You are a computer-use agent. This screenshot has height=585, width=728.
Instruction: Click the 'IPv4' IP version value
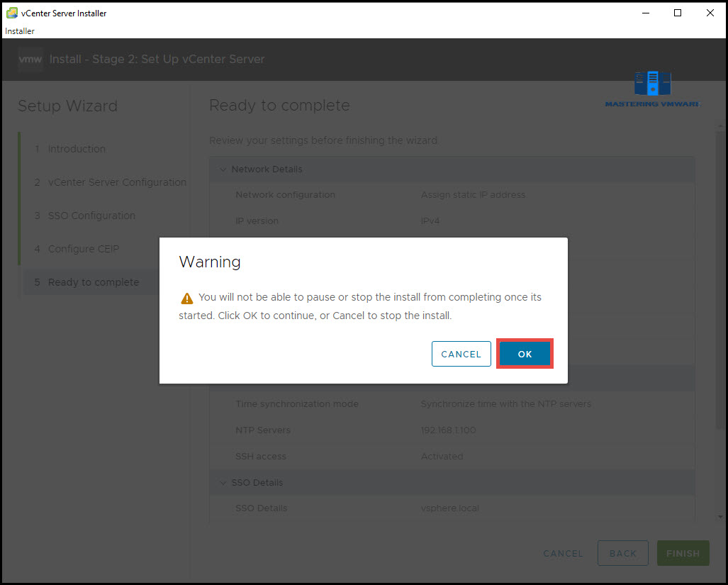click(x=430, y=221)
